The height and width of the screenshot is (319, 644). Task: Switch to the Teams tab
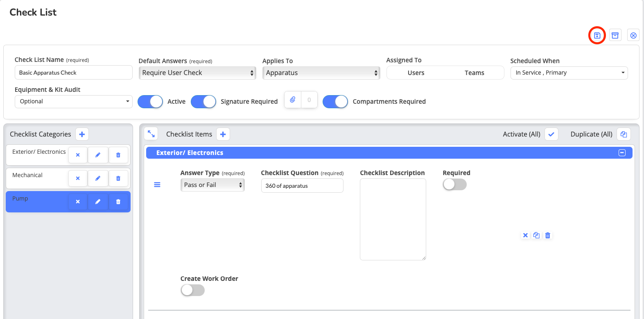pyautogui.click(x=474, y=73)
